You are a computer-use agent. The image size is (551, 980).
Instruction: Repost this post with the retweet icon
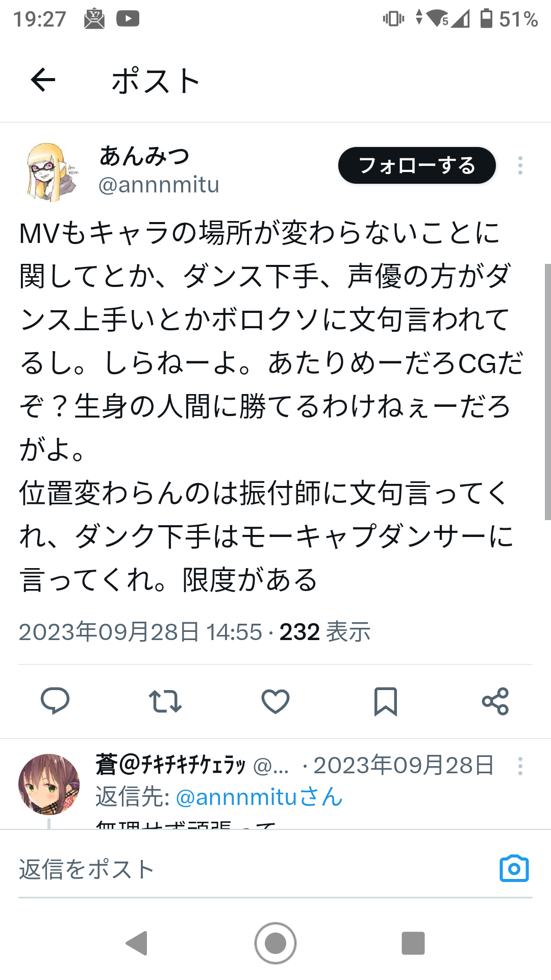(165, 701)
